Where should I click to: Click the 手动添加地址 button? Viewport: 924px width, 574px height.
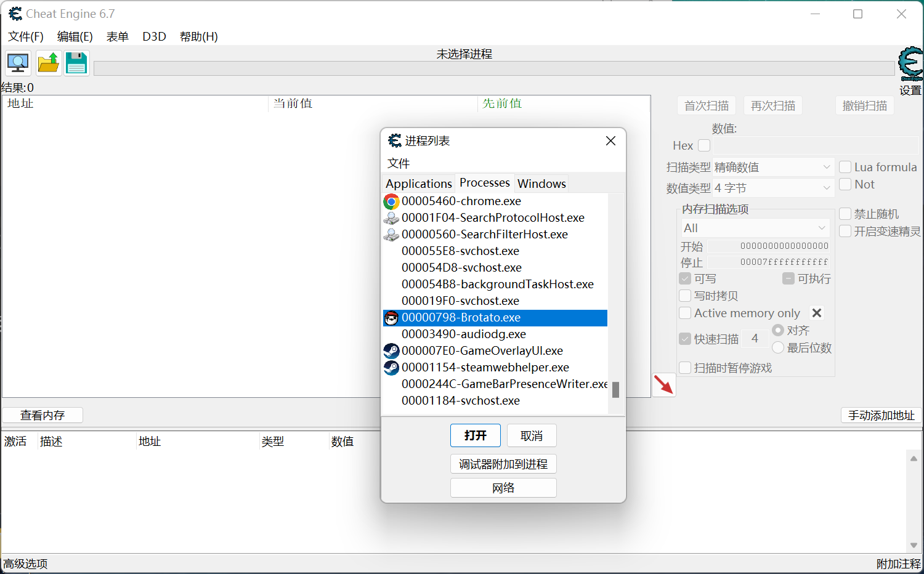(x=881, y=415)
